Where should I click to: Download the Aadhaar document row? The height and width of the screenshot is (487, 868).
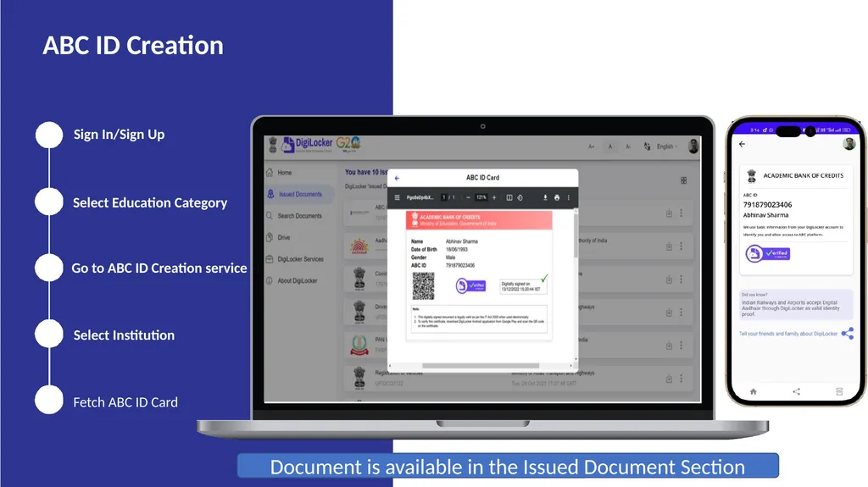[669, 246]
